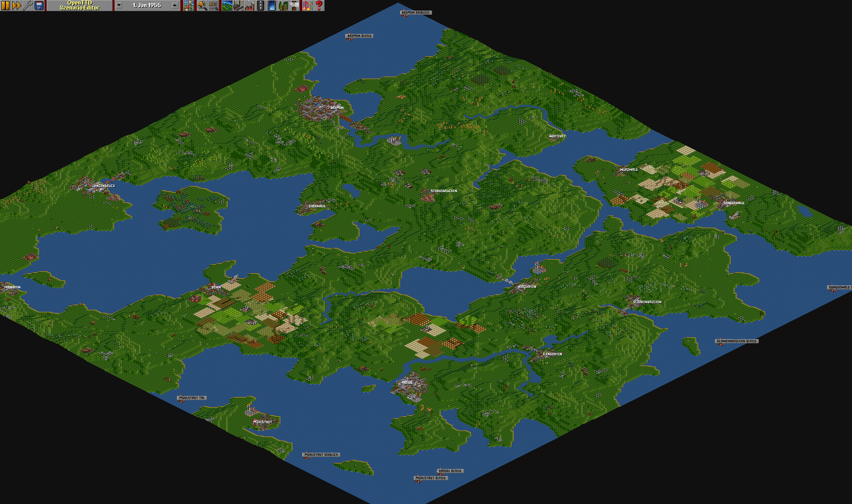Open the landscape generation tool

tap(227, 6)
